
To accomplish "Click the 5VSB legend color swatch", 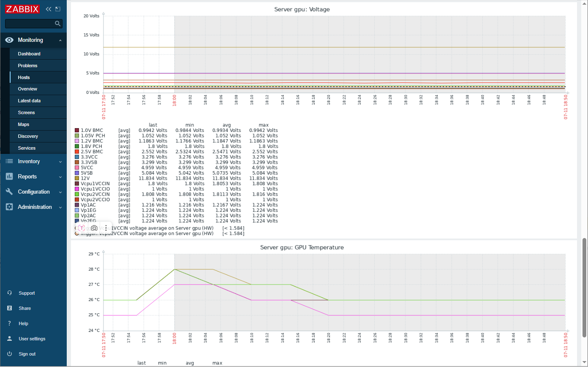I will coord(77,173).
